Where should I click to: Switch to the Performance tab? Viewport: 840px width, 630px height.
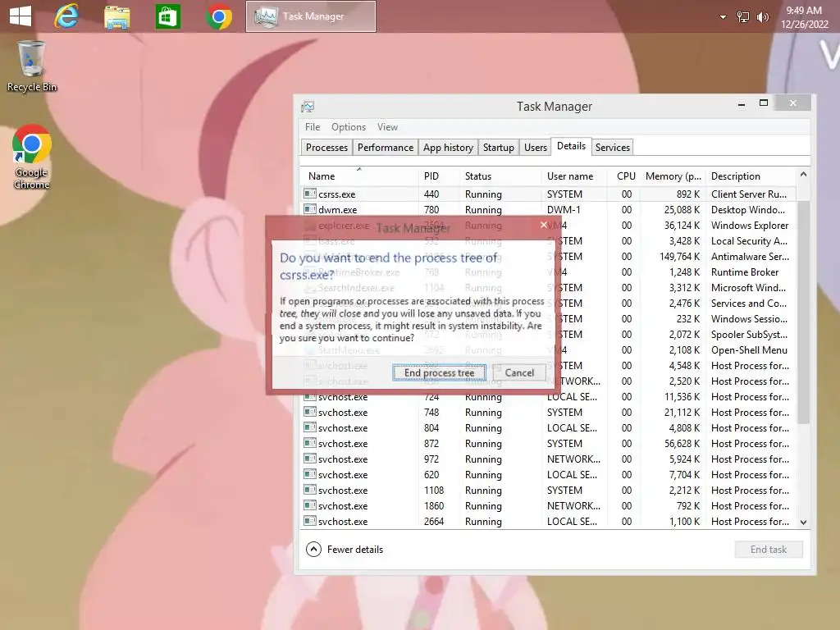(386, 148)
